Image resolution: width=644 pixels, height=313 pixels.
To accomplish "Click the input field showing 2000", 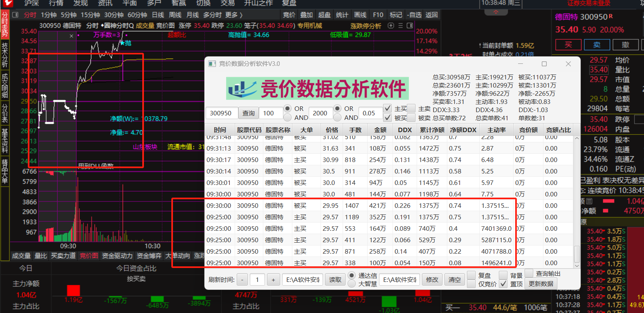I will point(321,113).
